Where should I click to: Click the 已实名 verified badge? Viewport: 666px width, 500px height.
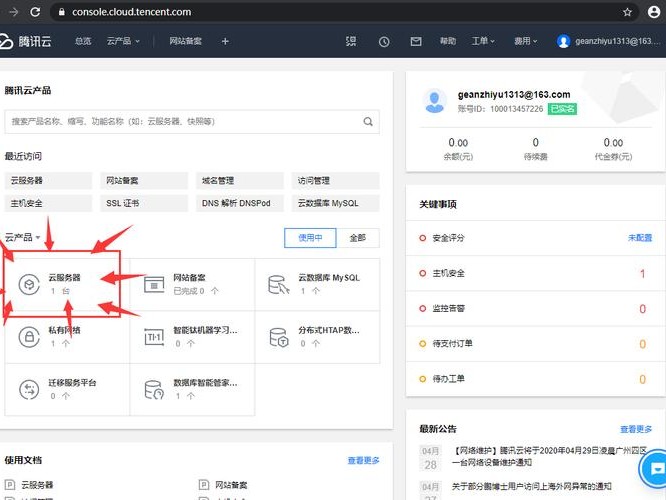click(x=562, y=109)
